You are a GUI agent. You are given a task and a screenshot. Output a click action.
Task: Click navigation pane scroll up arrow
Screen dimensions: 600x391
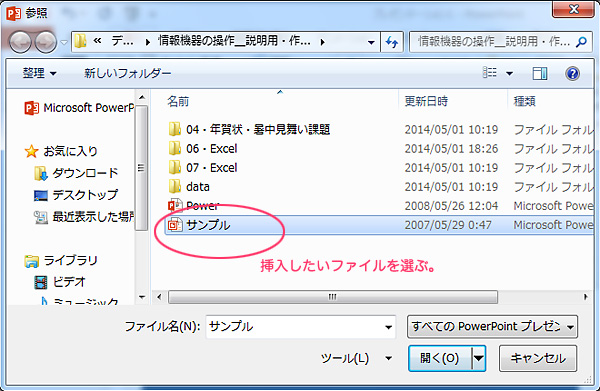(142, 98)
